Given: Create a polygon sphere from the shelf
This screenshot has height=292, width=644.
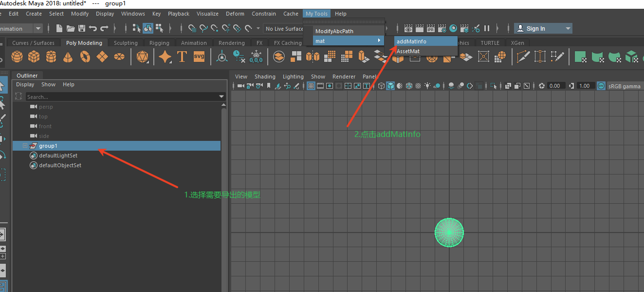Looking at the screenshot, I should 17,57.
